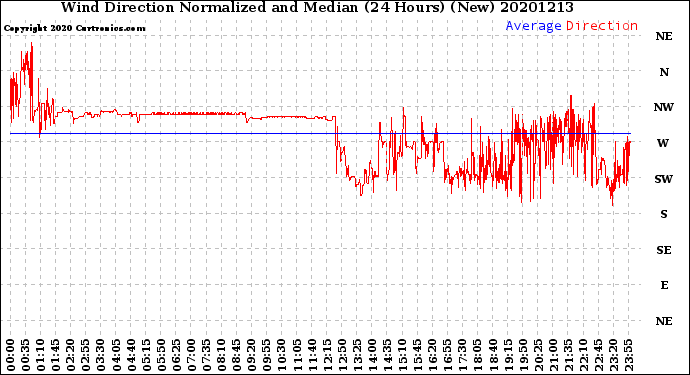
Task: Click the 08:45 time axis label
Action: (236, 354)
